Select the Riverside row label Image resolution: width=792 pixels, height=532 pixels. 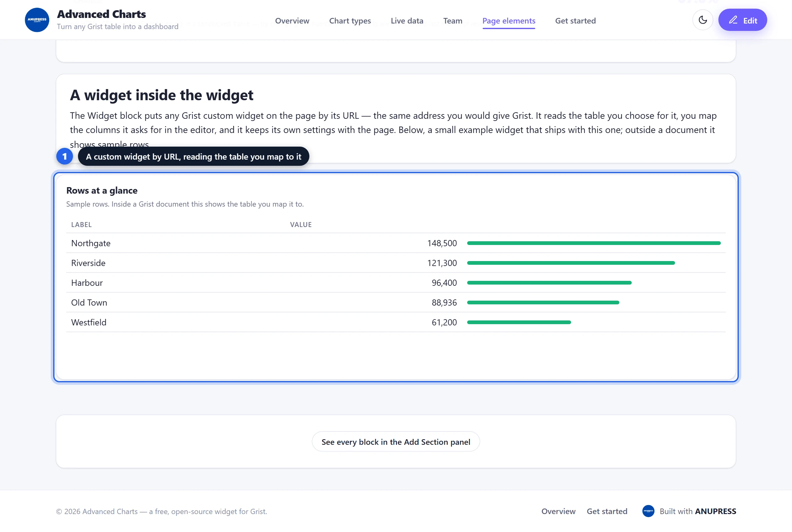coord(88,263)
